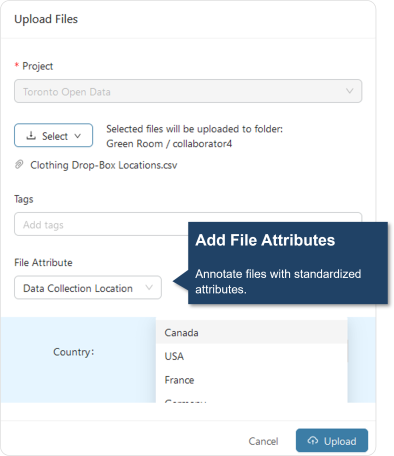Click the Add File Attributes tooltip heading

click(x=265, y=240)
